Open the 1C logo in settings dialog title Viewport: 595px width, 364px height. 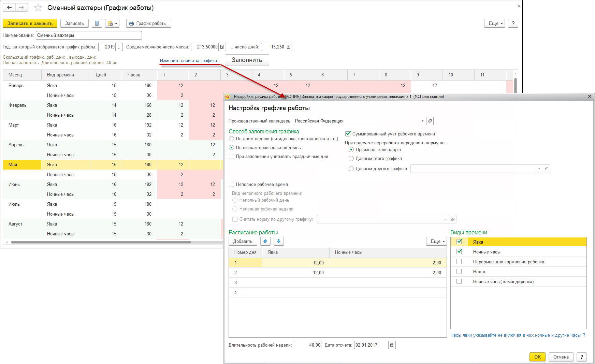[227, 97]
